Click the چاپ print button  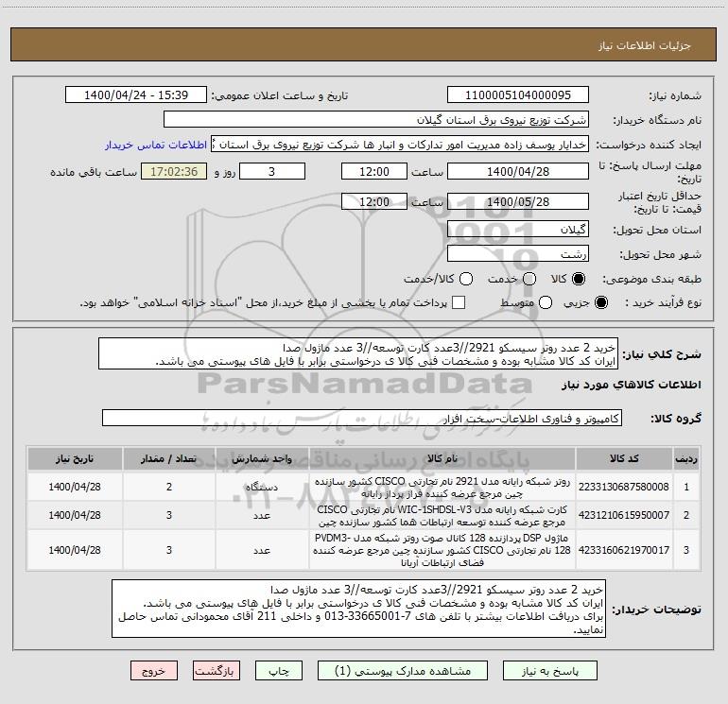pos(279,671)
